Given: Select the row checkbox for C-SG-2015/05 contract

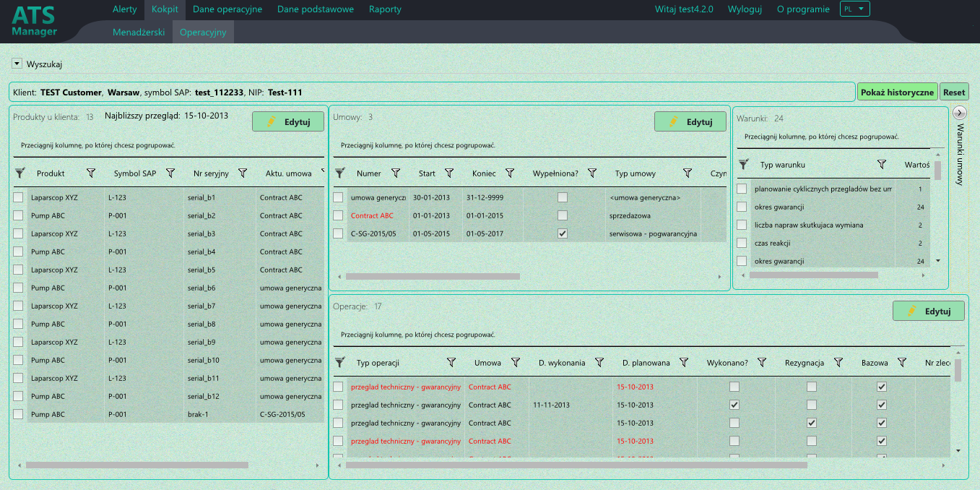Looking at the screenshot, I should [338, 233].
